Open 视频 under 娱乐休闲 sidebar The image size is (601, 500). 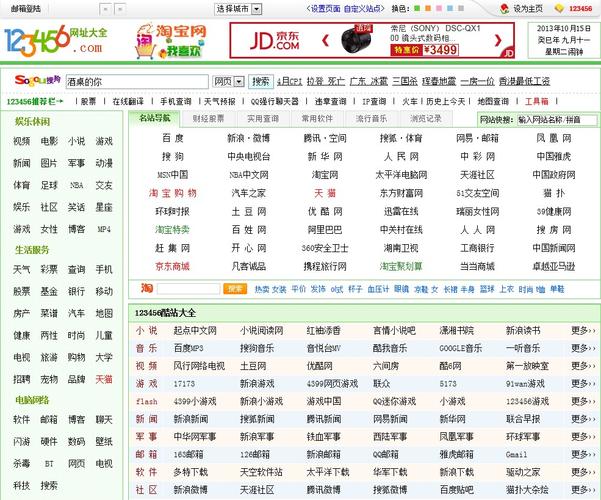coord(21,141)
